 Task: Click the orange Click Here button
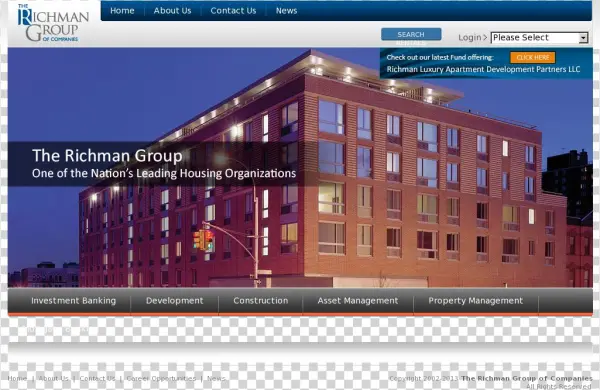coord(533,57)
